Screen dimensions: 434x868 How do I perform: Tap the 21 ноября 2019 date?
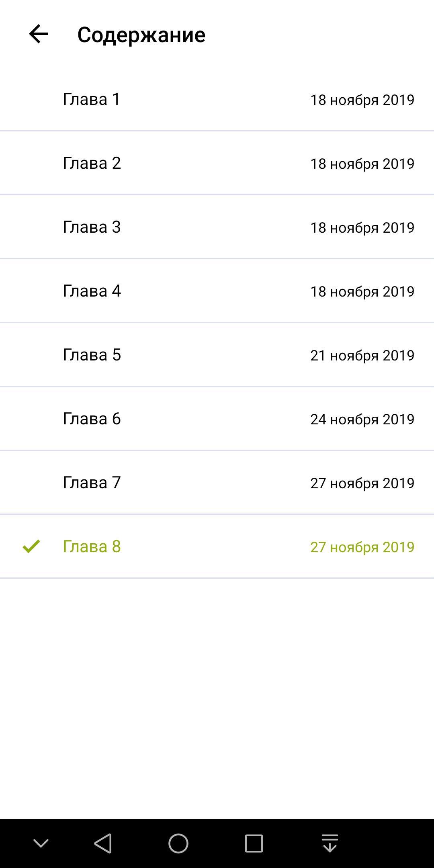click(362, 355)
